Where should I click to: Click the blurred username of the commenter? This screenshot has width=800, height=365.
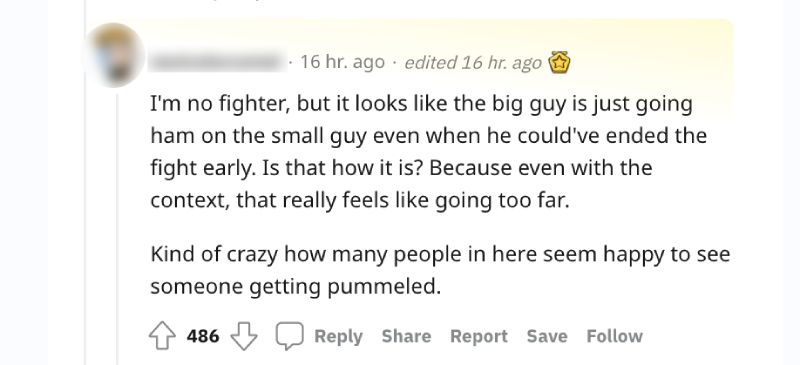(217, 62)
